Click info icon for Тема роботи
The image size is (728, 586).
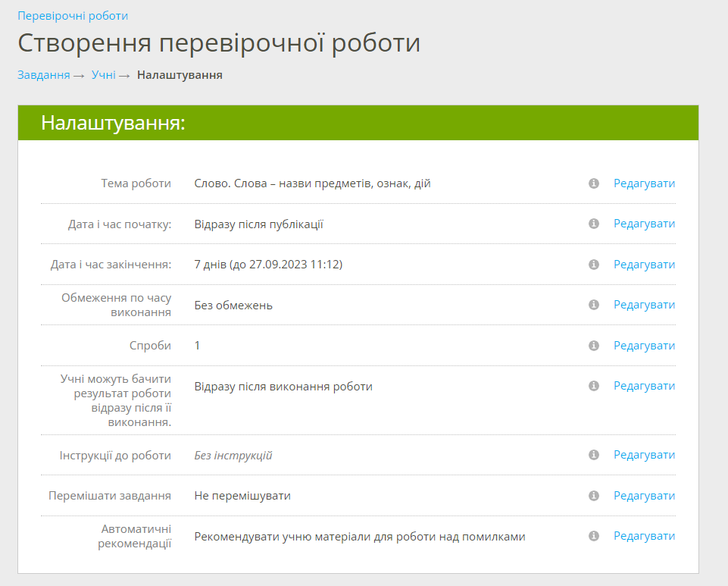593,183
